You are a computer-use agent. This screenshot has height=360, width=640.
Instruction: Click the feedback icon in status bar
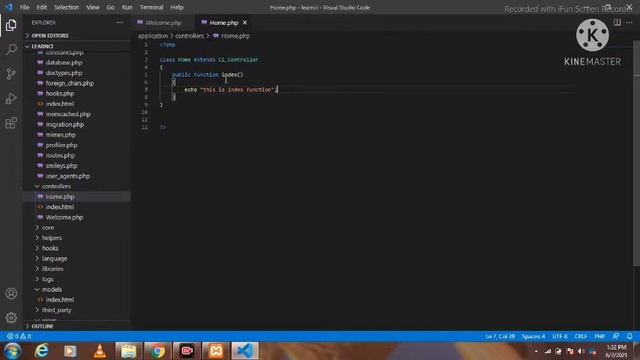click(x=616, y=336)
